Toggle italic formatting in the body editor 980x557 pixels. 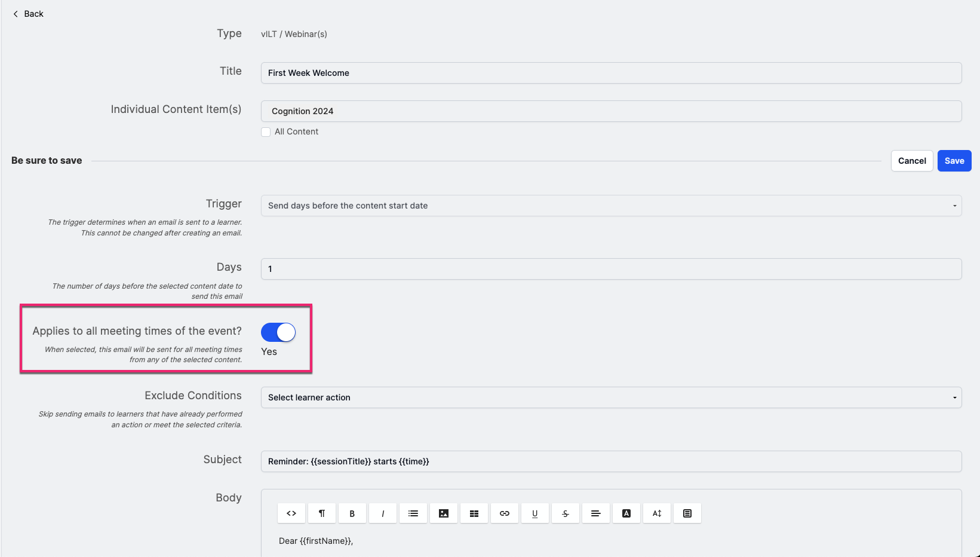[x=382, y=513]
